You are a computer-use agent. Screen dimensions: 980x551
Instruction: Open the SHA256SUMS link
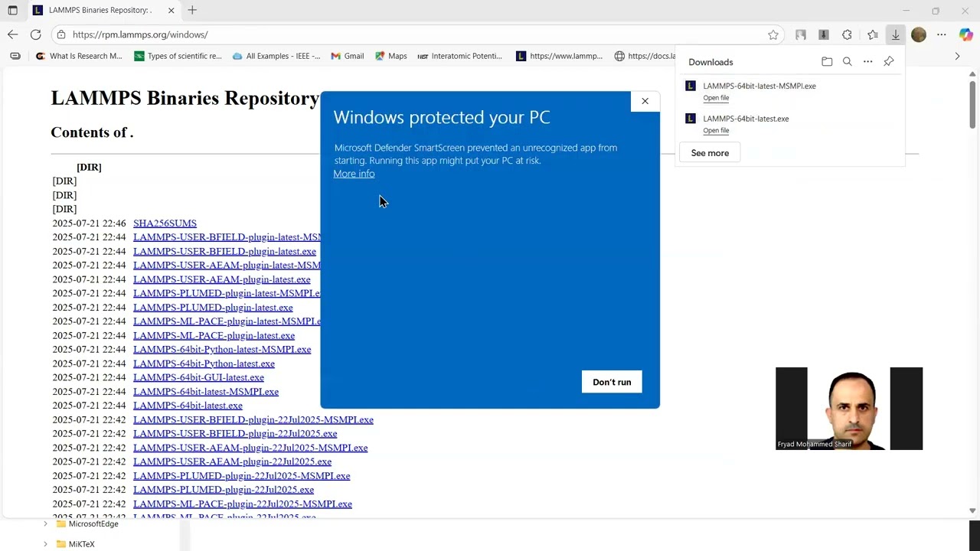click(165, 223)
